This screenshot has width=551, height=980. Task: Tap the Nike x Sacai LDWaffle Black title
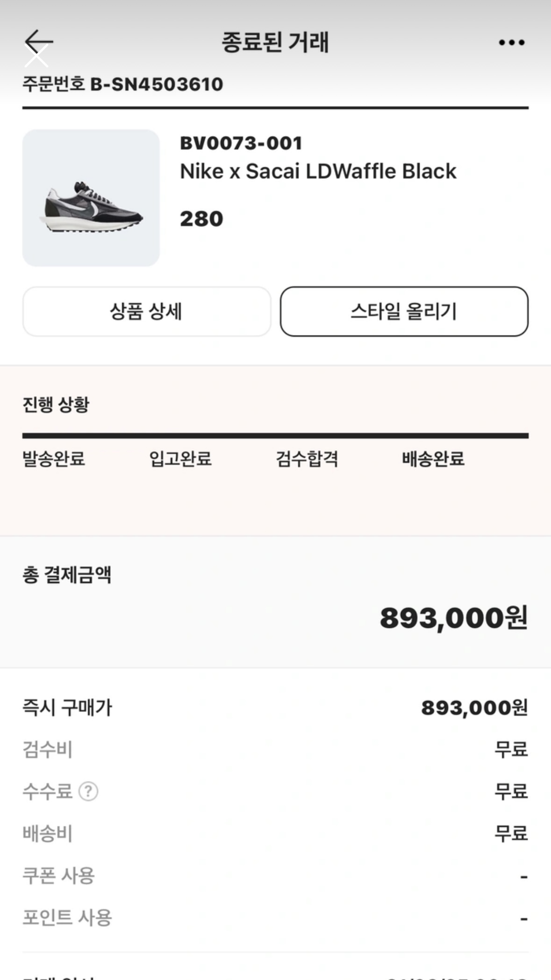318,171
